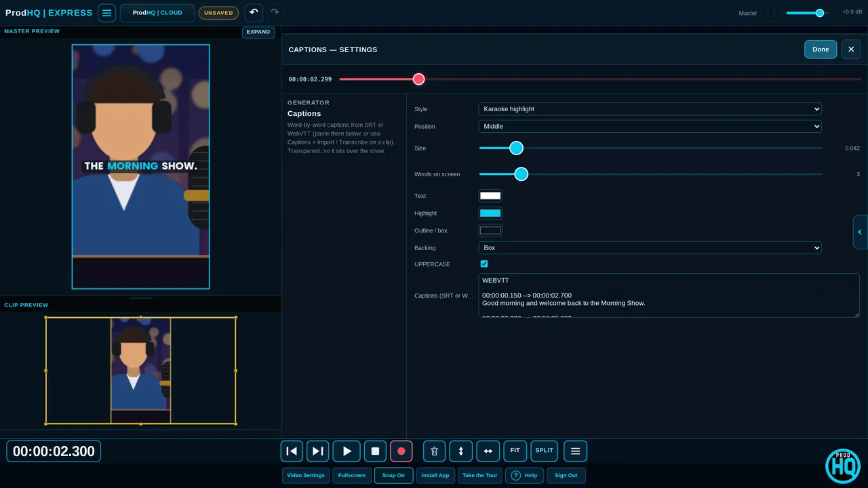Open the Outline / box color swatch

(x=490, y=231)
